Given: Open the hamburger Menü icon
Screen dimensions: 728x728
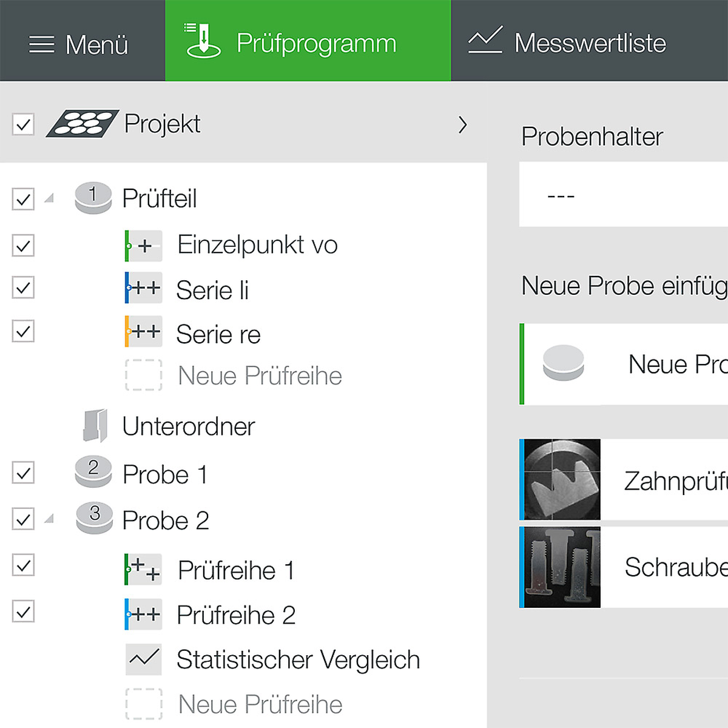Looking at the screenshot, I should [x=41, y=44].
